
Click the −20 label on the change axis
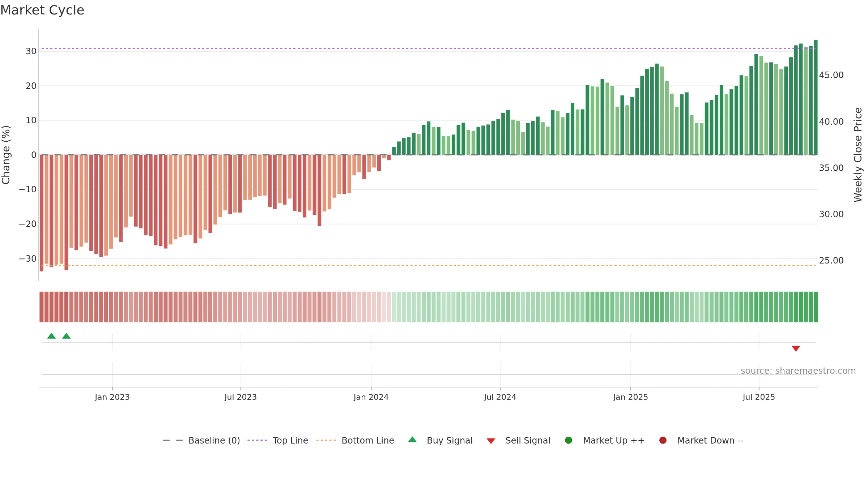tap(27, 224)
